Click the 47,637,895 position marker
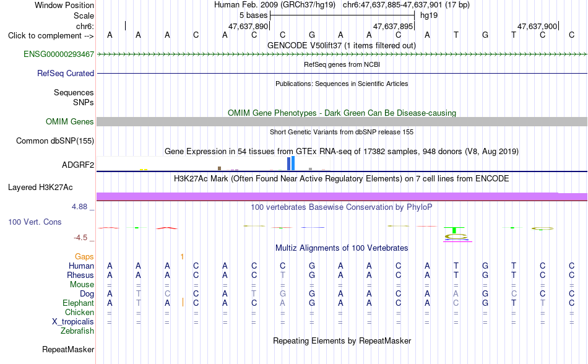This screenshot has height=364, width=588. click(393, 26)
